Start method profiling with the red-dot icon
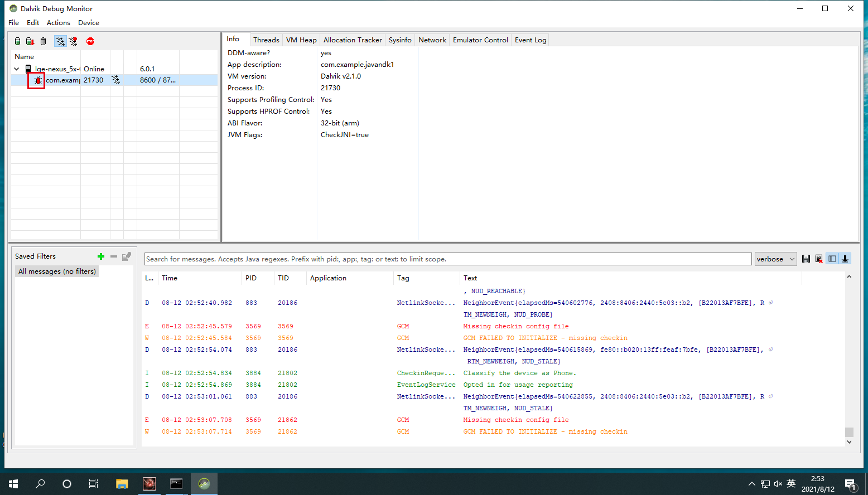The width and height of the screenshot is (868, 495). [73, 41]
